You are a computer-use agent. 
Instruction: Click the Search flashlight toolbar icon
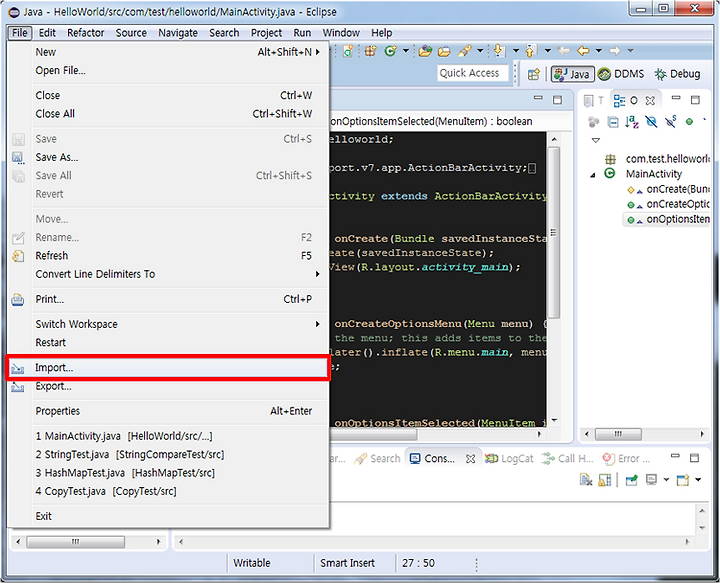(465, 51)
